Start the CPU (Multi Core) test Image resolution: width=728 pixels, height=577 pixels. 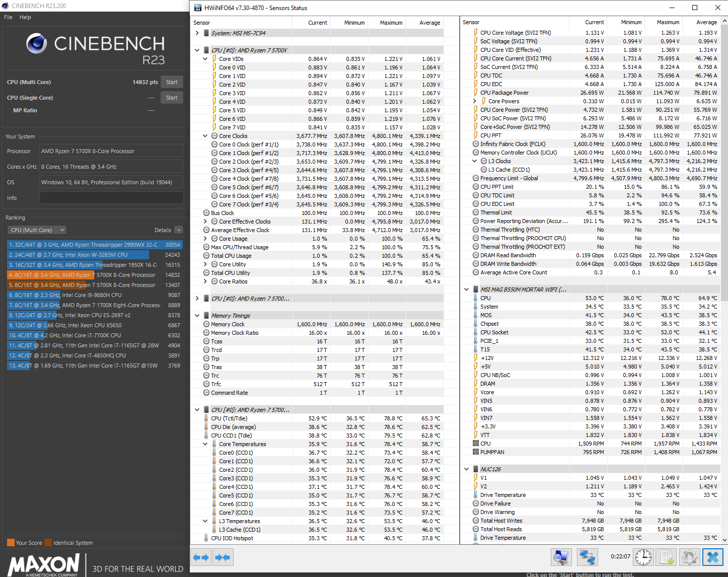[172, 82]
